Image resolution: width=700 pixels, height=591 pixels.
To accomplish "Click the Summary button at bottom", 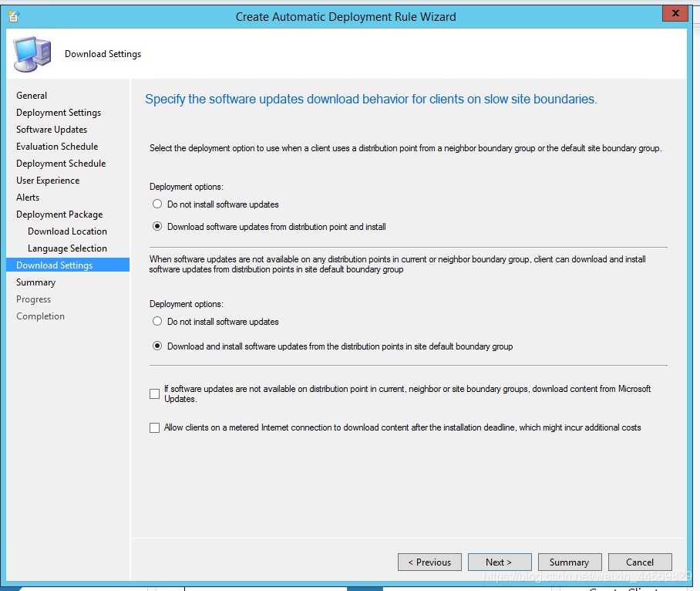I will point(570,562).
